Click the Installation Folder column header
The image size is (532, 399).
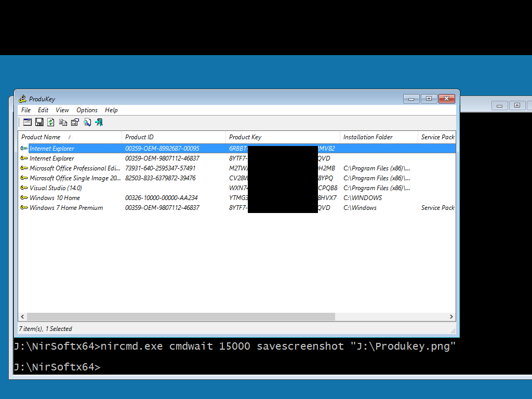point(368,137)
